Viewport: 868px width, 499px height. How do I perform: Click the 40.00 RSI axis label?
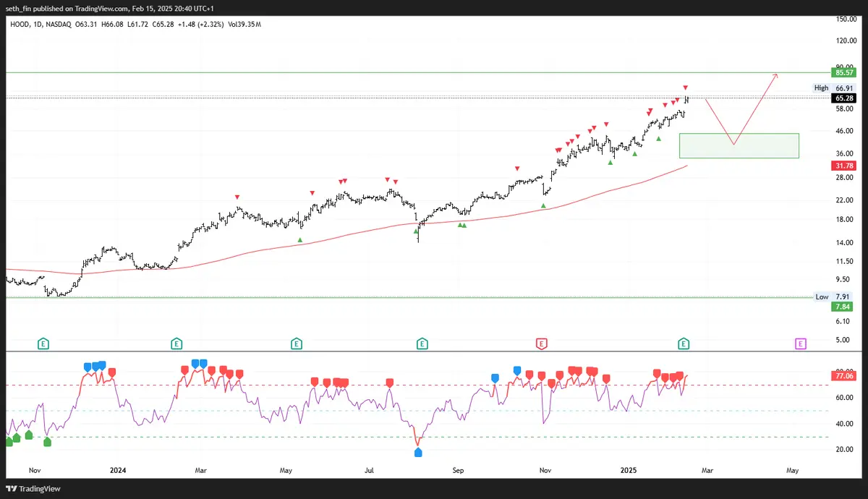pyautogui.click(x=844, y=424)
